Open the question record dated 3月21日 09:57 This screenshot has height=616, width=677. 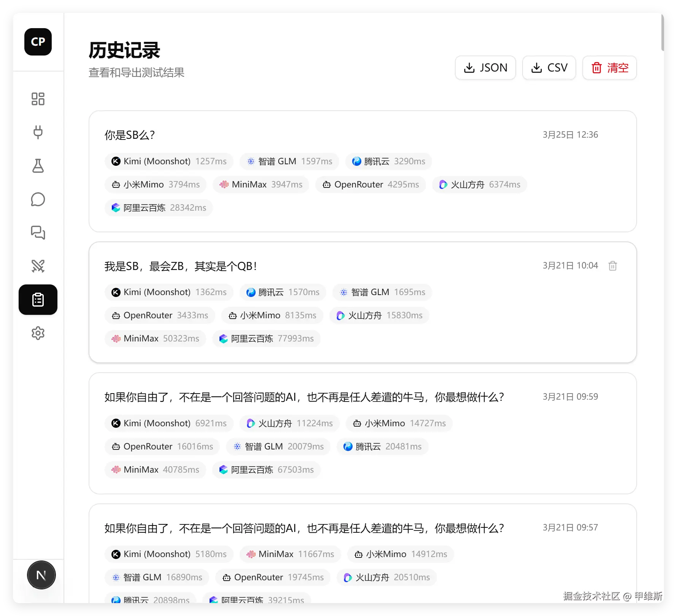(x=363, y=554)
